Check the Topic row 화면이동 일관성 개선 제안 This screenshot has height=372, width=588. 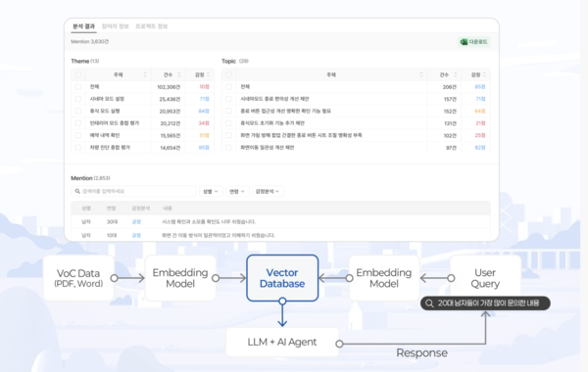coord(228,148)
